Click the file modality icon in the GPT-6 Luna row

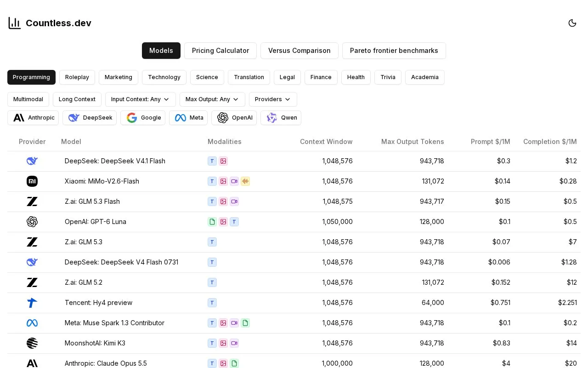coord(212,222)
